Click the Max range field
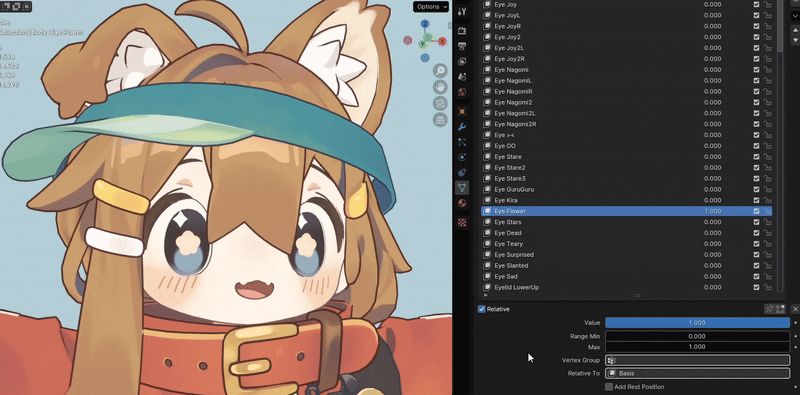This screenshot has height=395, width=800. click(x=697, y=347)
